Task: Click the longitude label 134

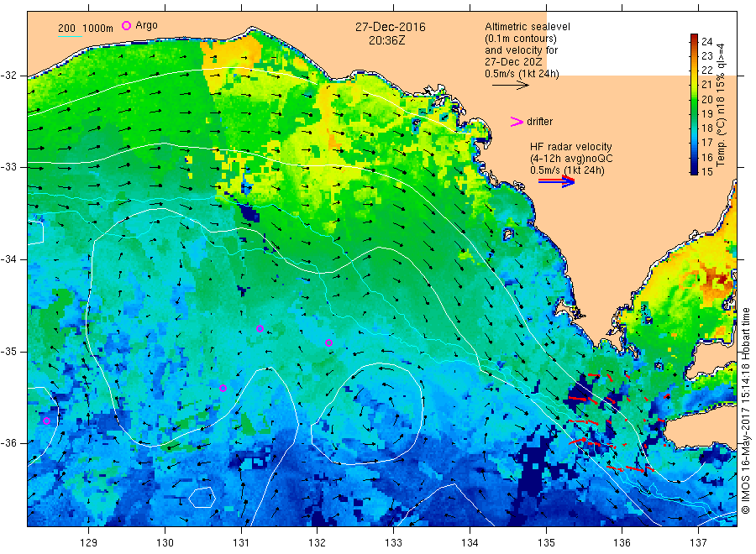Action: pos(470,543)
